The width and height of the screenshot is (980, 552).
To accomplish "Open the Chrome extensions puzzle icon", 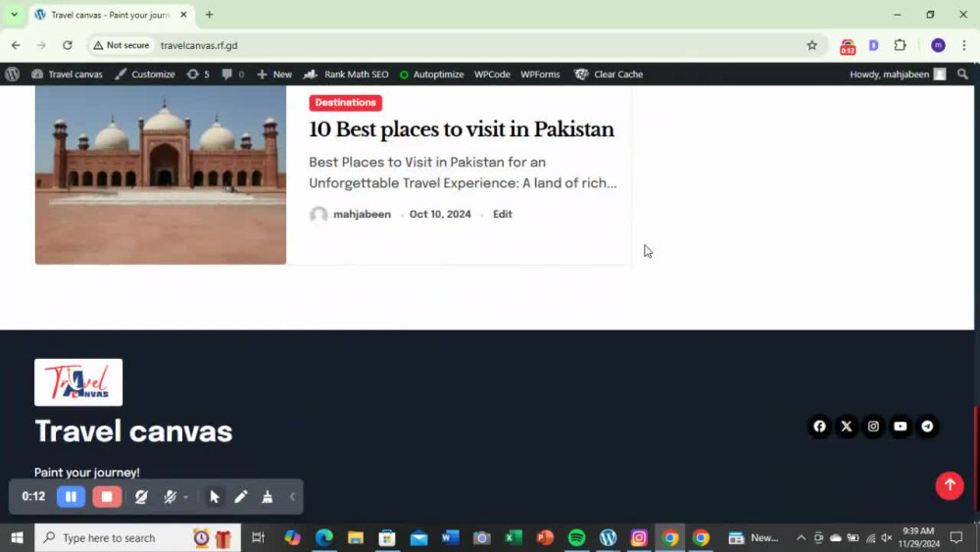I will (900, 45).
